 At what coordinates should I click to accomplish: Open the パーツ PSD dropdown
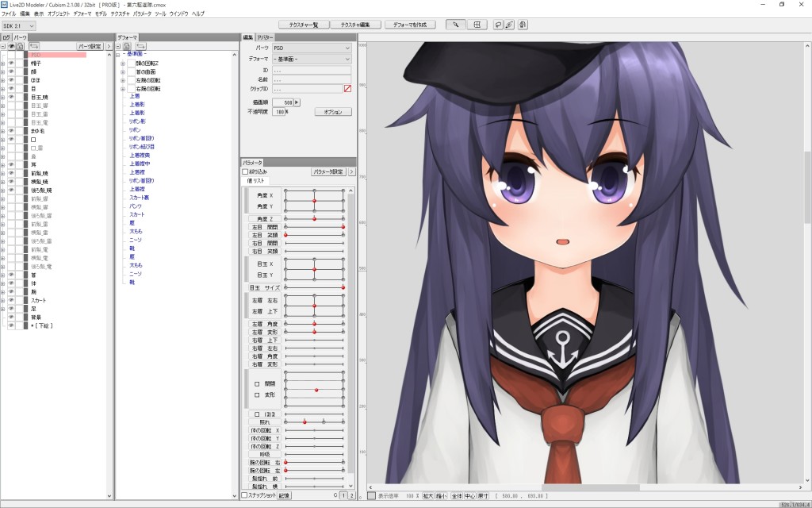pos(312,48)
